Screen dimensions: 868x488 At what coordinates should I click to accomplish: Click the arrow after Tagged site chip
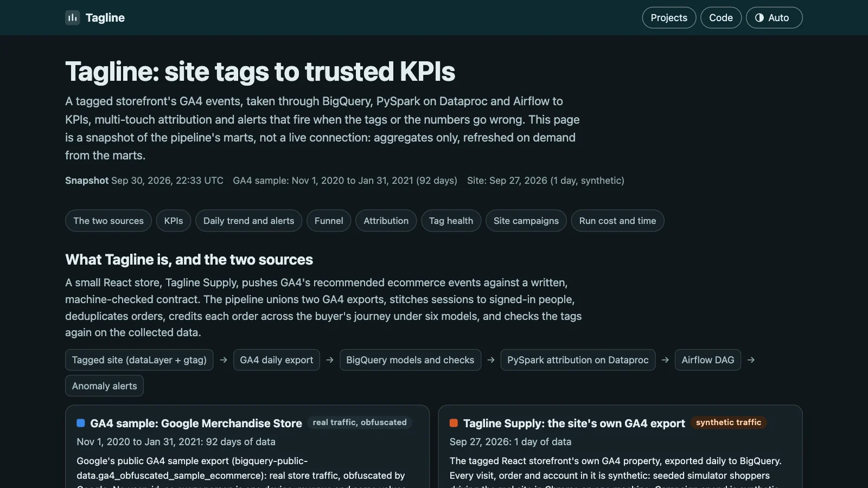[x=224, y=360]
